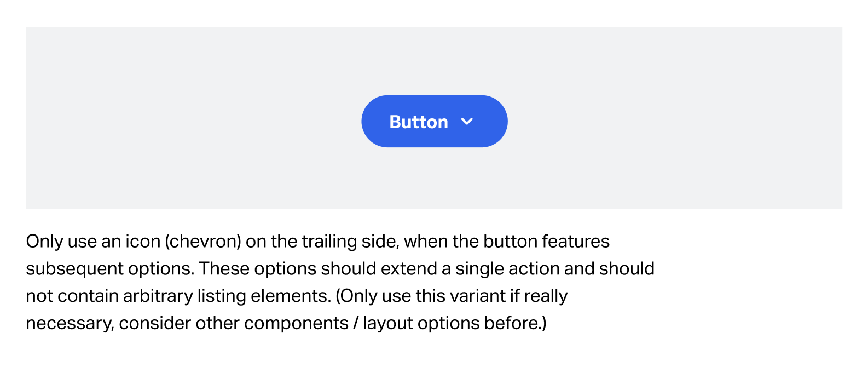This screenshot has width=868, height=367.
Task: Select the word chevron in the description
Action: (200, 241)
